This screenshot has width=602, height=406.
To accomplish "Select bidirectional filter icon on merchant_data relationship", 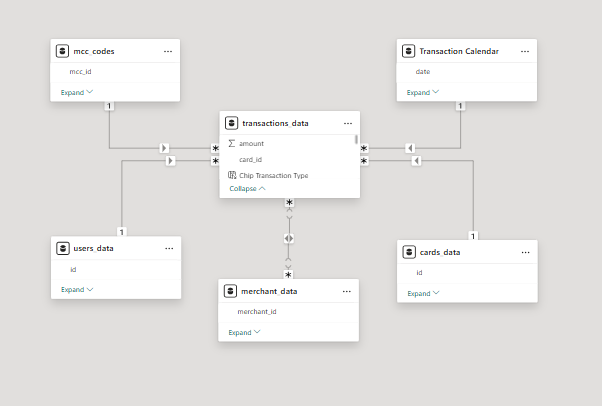I will click(289, 238).
